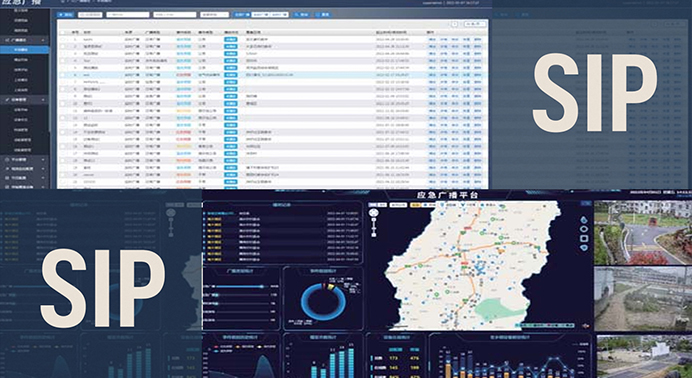Tick the checkbox for table row 16

(62, 146)
